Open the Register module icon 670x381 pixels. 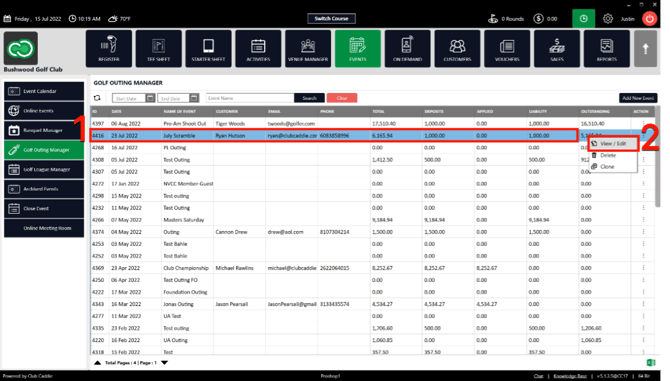coord(109,48)
